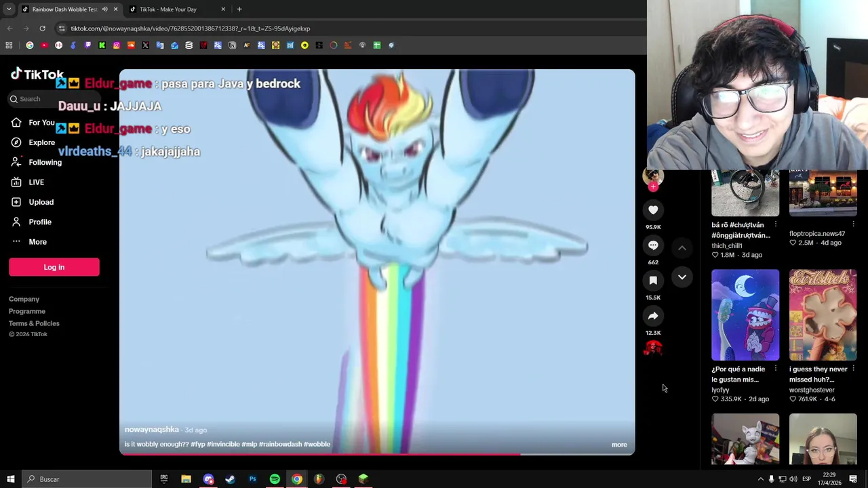The height and width of the screenshot is (488, 868).
Task: Open options for bá rõ video
Action: [776, 225]
